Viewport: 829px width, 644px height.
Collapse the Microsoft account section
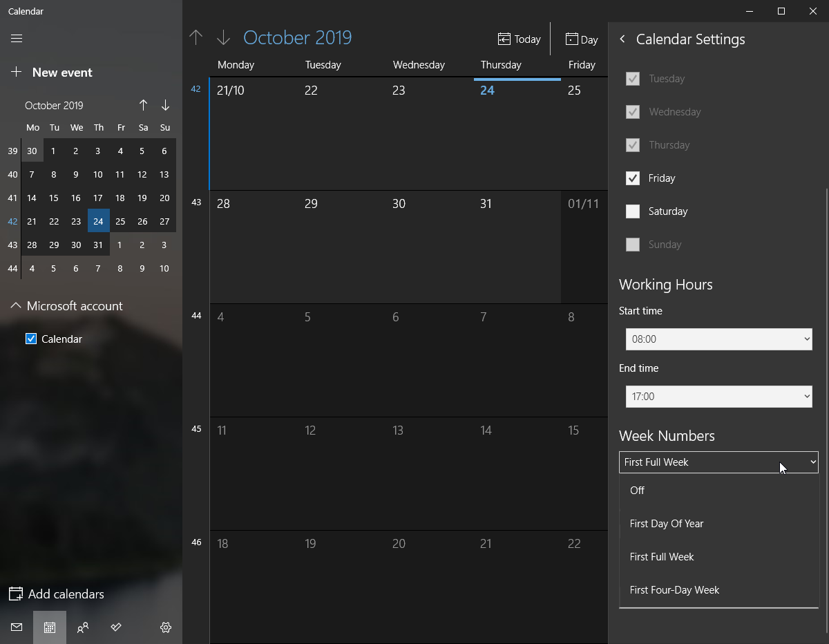17,305
